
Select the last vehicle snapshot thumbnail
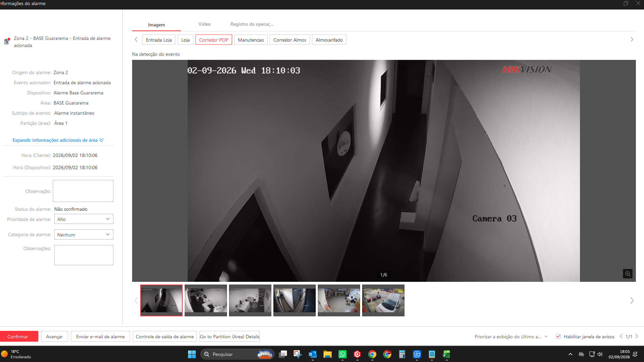click(x=383, y=300)
